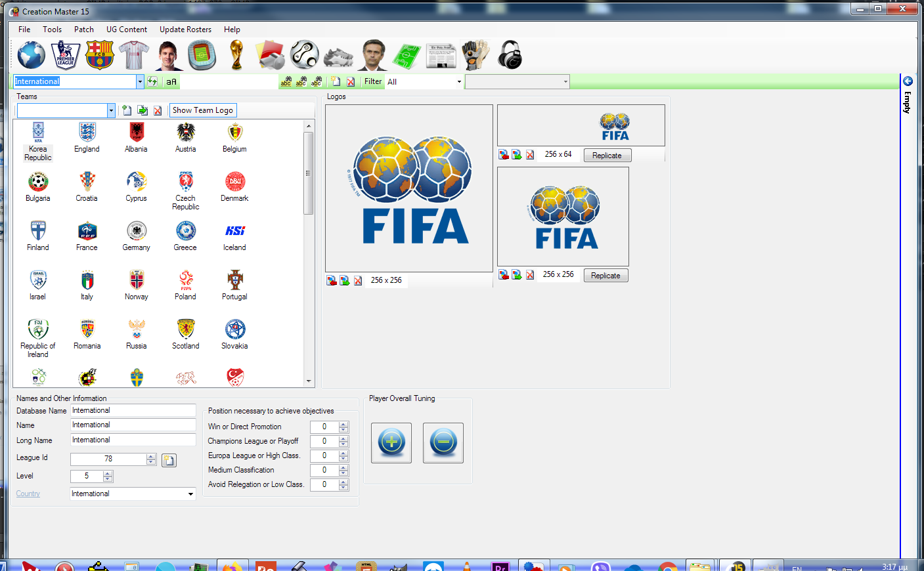This screenshot has height=571, width=924.
Task: Open the Stadium editor icon
Action: coord(202,55)
